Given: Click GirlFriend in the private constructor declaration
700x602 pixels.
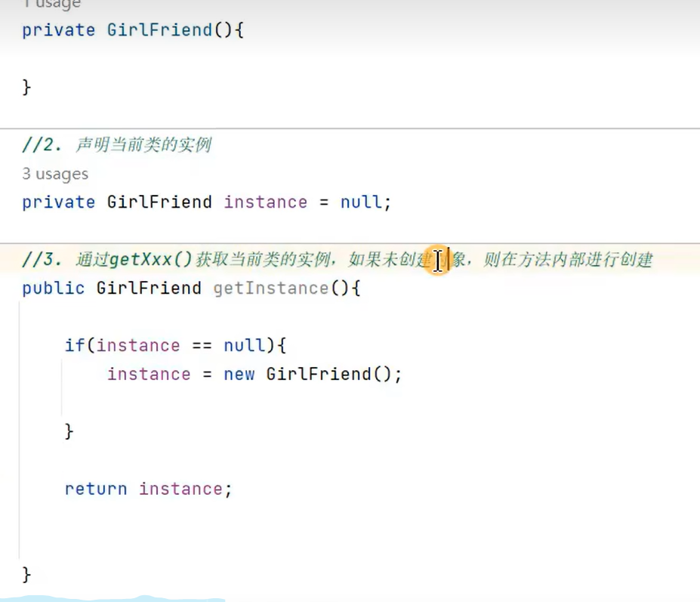Looking at the screenshot, I should (159, 30).
